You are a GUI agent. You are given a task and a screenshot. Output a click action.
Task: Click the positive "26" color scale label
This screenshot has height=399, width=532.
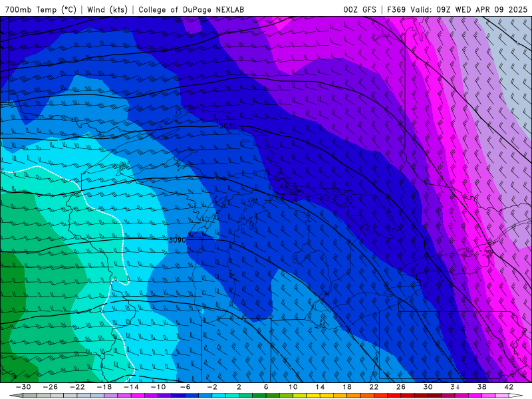401,387
